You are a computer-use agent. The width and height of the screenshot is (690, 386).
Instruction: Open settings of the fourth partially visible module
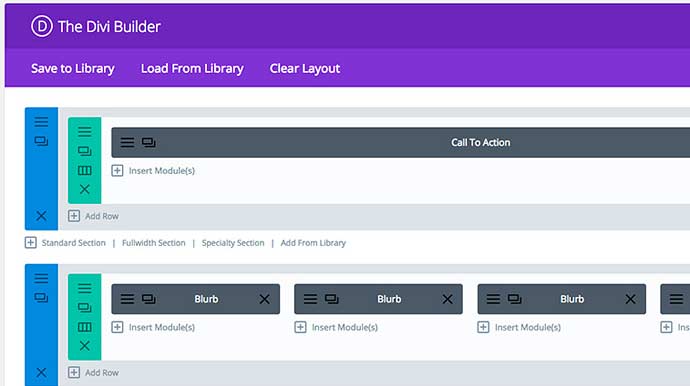[x=676, y=299]
